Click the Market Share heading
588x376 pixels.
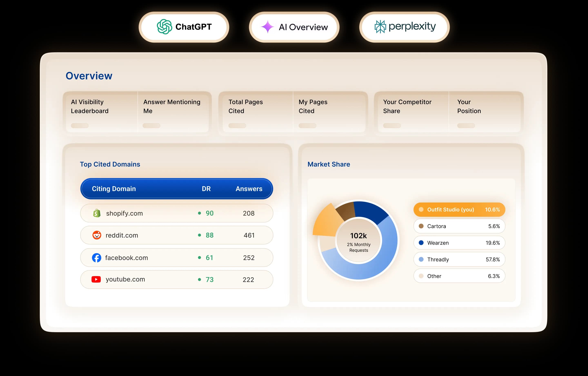pos(329,164)
